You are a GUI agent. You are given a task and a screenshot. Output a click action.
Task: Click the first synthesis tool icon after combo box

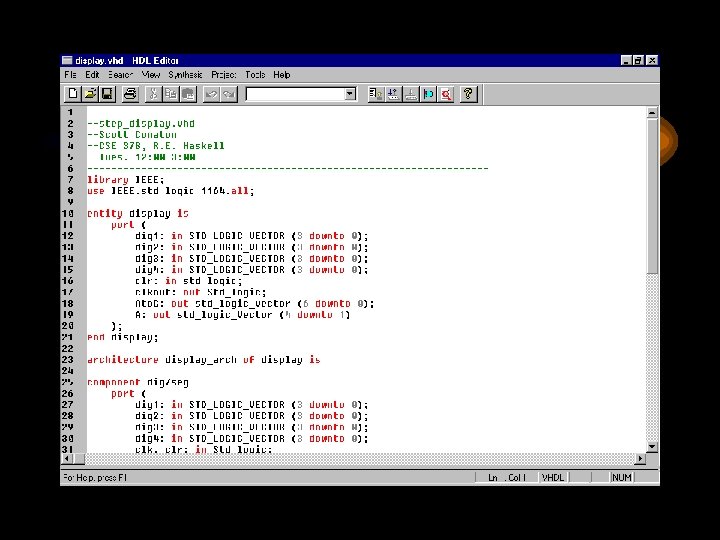(x=376, y=94)
